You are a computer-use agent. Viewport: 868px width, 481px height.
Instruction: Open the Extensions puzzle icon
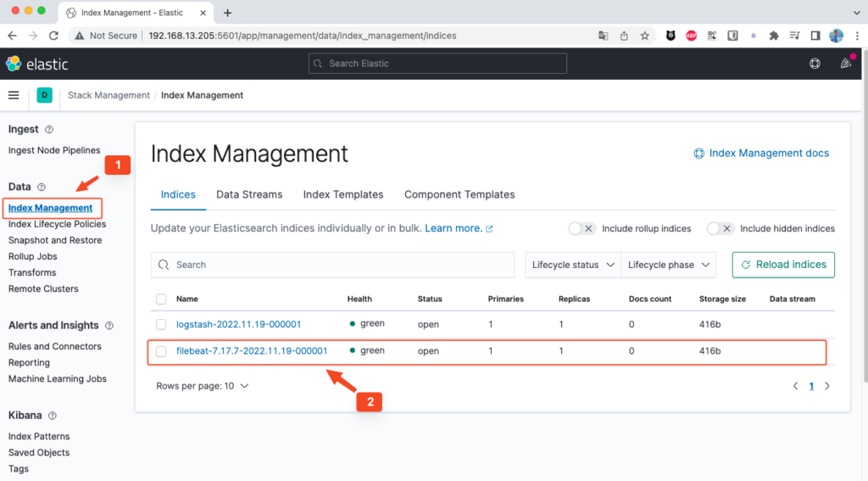pos(774,36)
